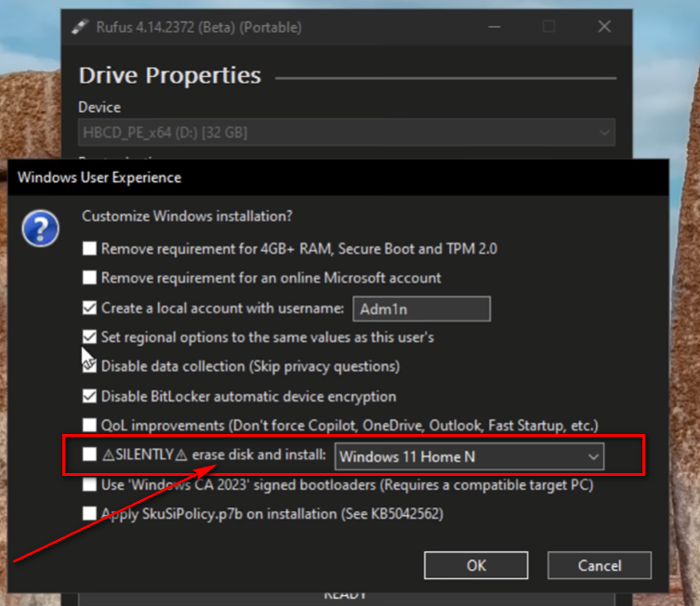The height and width of the screenshot is (606, 700).
Task: Uncheck Set regional options same as this user's
Action: click(x=89, y=336)
